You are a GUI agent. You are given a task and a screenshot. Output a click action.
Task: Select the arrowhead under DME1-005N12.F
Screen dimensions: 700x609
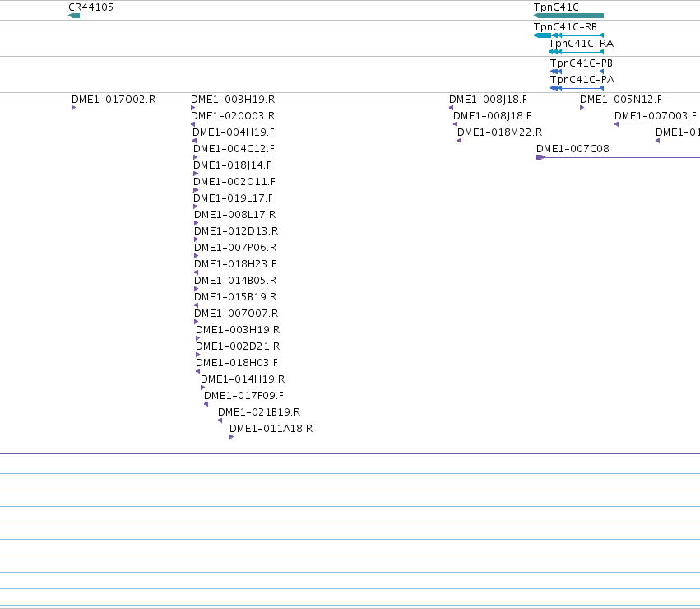pyautogui.click(x=582, y=108)
